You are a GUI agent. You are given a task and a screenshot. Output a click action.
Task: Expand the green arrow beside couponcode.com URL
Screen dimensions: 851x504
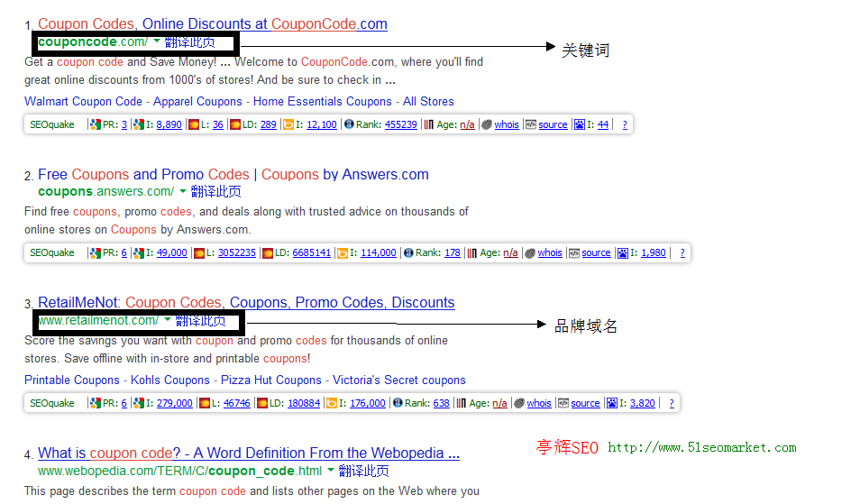tap(157, 41)
